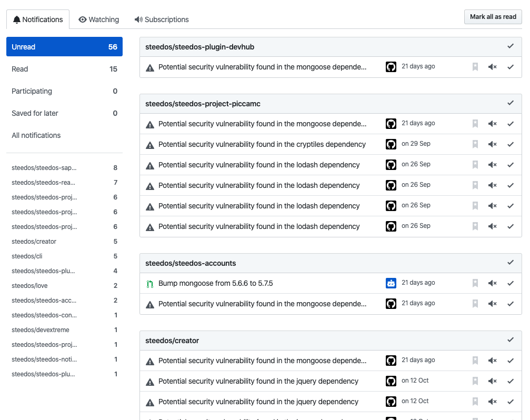This screenshot has height=420, width=530.
Task: Open the steedos/cli repository filter
Action: 26,256
